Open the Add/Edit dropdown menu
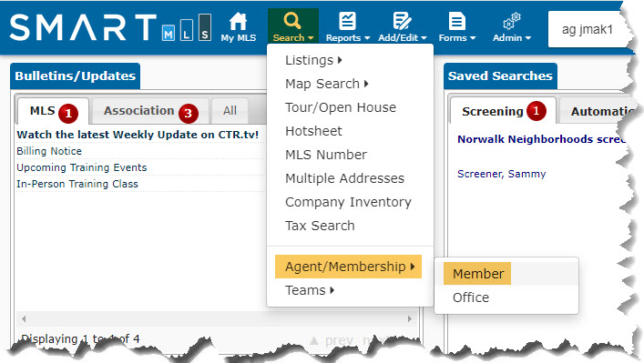Viewport: 644px width, 363px height. pyautogui.click(x=403, y=37)
